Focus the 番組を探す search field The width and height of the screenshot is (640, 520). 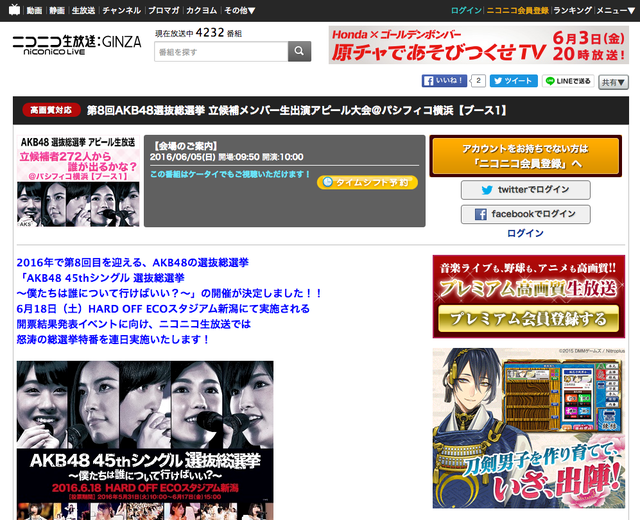coord(221,51)
